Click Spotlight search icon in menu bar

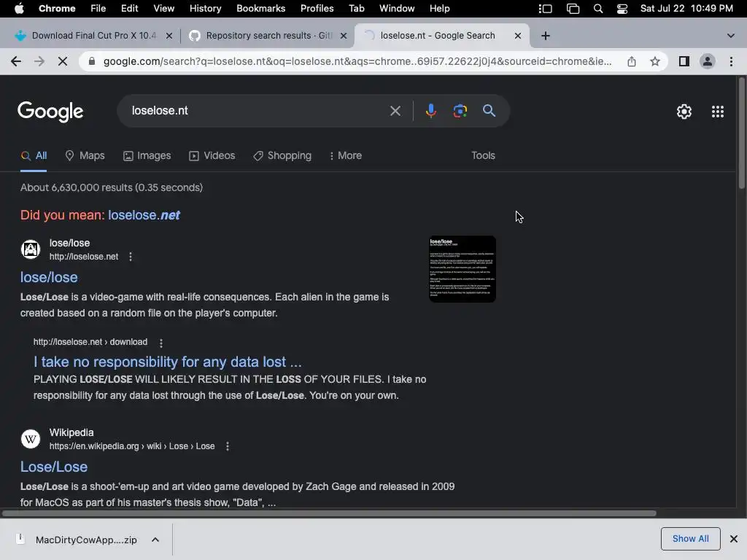(598, 9)
